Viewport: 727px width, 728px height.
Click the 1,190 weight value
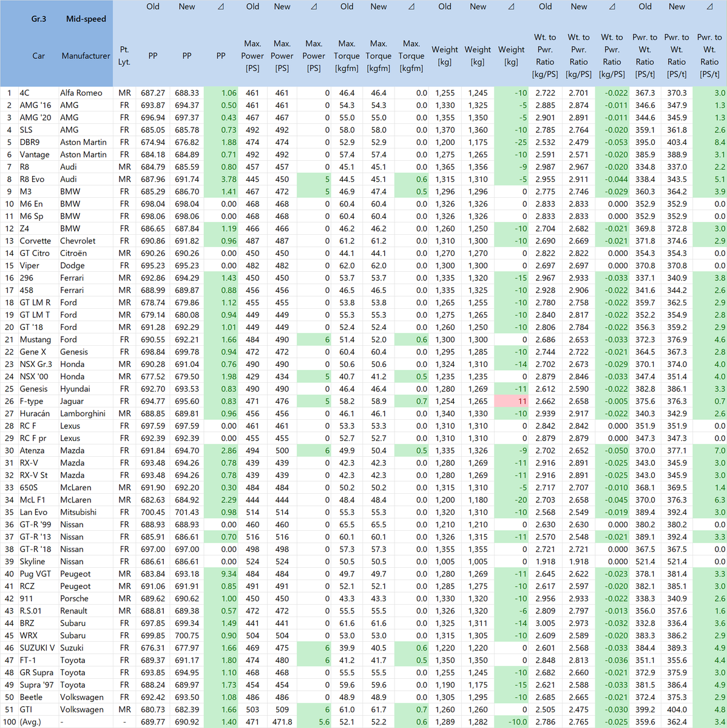tap(445, 685)
